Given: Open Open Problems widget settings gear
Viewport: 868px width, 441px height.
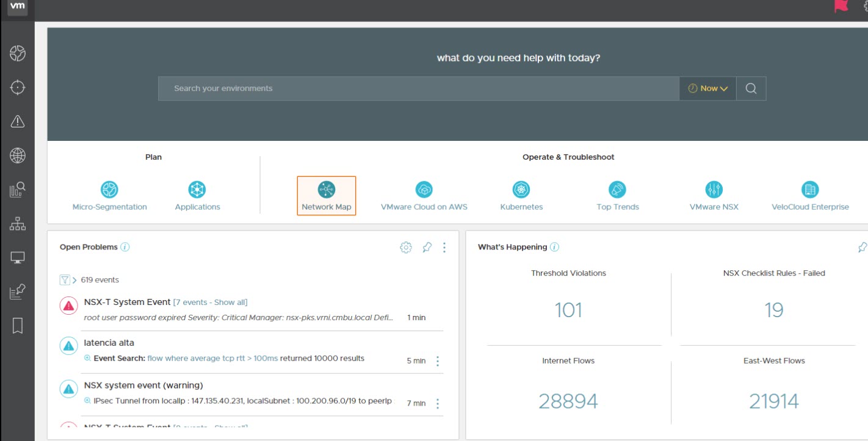Looking at the screenshot, I should pos(405,247).
